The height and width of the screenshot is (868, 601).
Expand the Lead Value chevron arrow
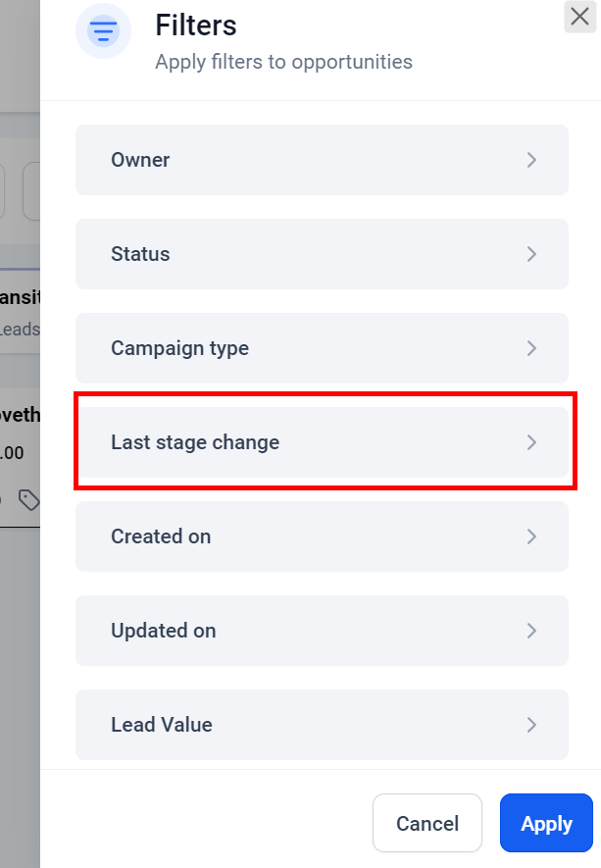click(531, 725)
